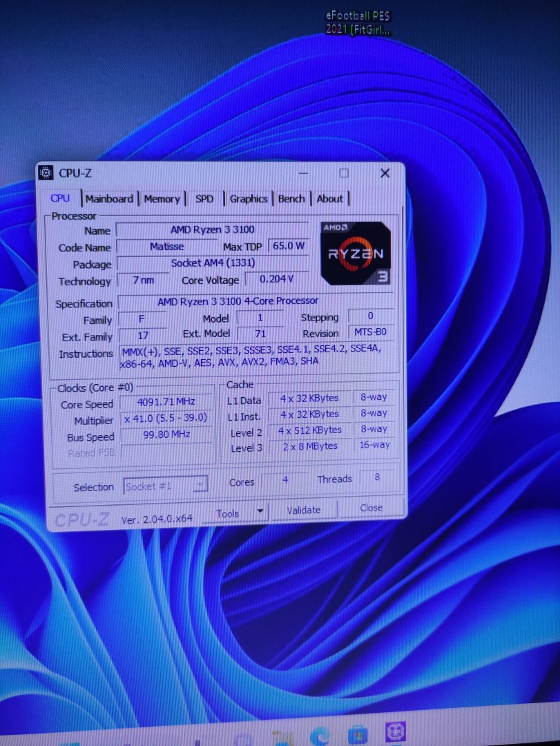Screen dimensions: 560x746
Task: Click the CPU-Z title bar app icon
Action: (x=46, y=173)
